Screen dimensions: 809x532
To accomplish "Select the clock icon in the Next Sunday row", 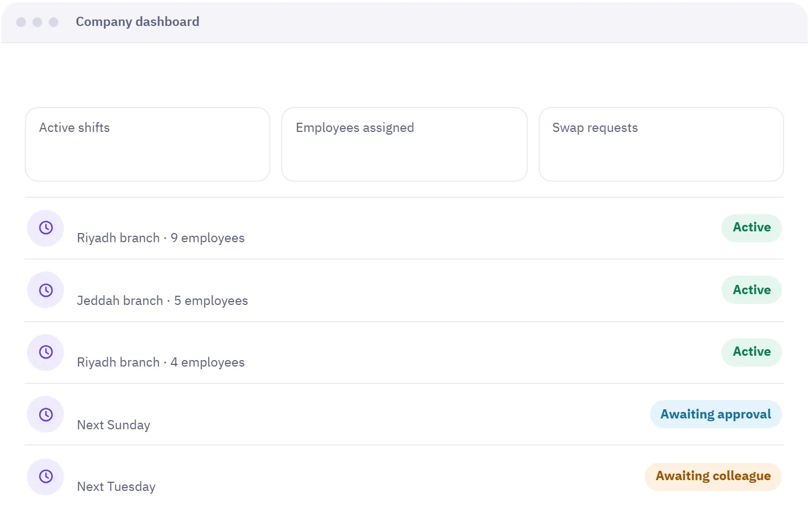I will tap(46, 415).
